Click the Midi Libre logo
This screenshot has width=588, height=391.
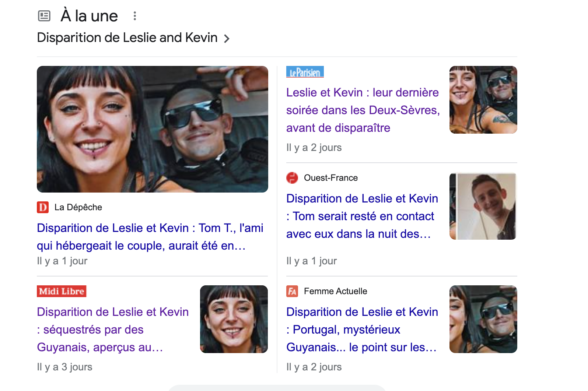pyautogui.click(x=62, y=291)
